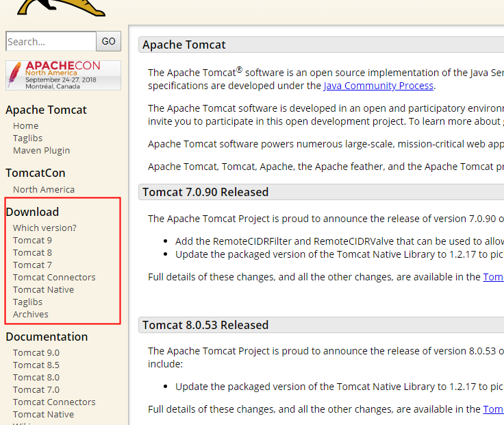Image resolution: width=504 pixels, height=425 pixels.
Task: Open Tomcat 7.0 documentation
Action: pyautogui.click(x=36, y=389)
